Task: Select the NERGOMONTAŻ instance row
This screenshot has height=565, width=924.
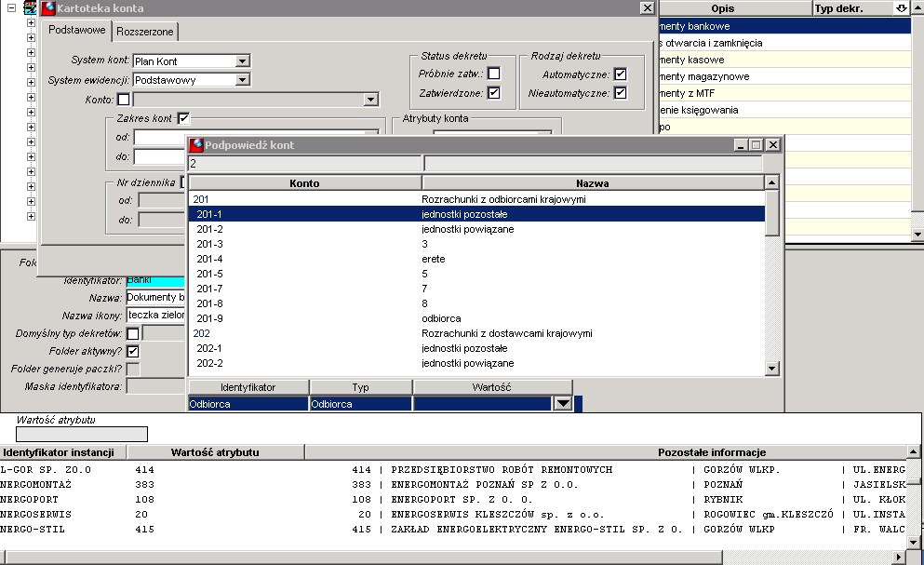Action: tap(454, 484)
